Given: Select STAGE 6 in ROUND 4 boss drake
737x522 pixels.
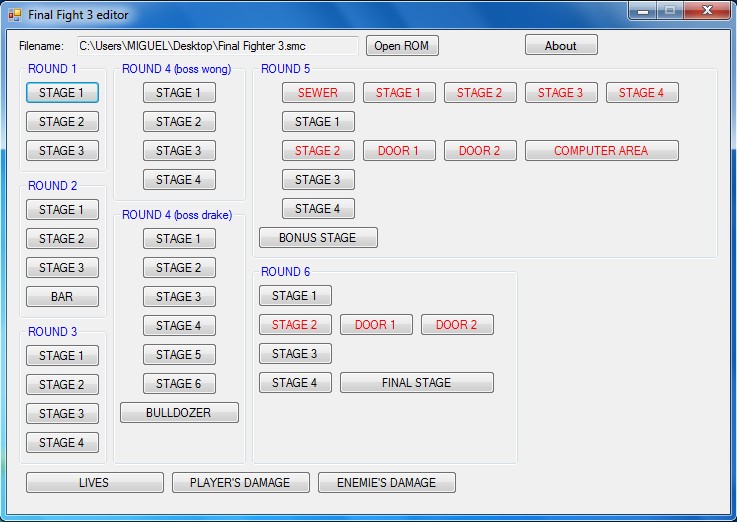Looking at the screenshot, I should coord(179,384).
